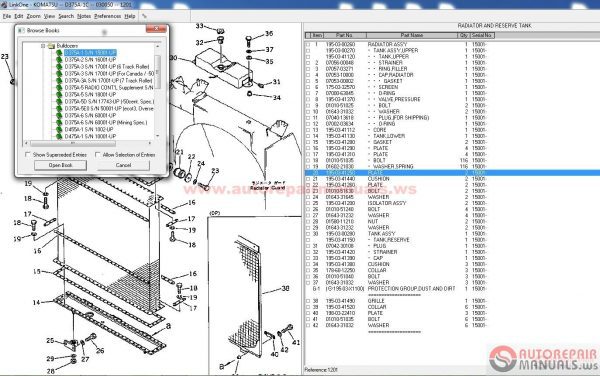600x376 pixels.
Task: Tick checkbox for item 2 STRAINER row
Action: point(308,63)
